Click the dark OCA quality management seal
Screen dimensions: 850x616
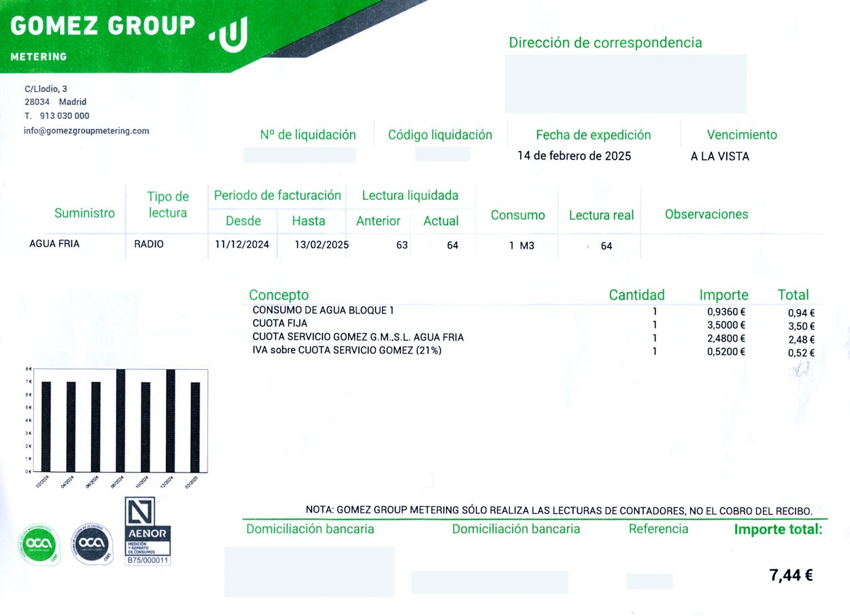coord(92,543)
